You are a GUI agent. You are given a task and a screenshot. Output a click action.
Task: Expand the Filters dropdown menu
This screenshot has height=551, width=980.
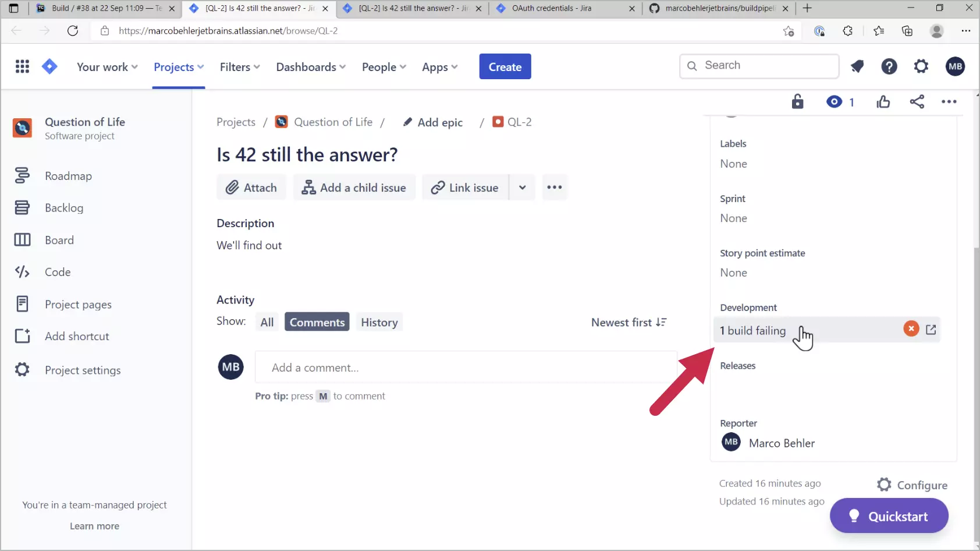tap(240, 67)
